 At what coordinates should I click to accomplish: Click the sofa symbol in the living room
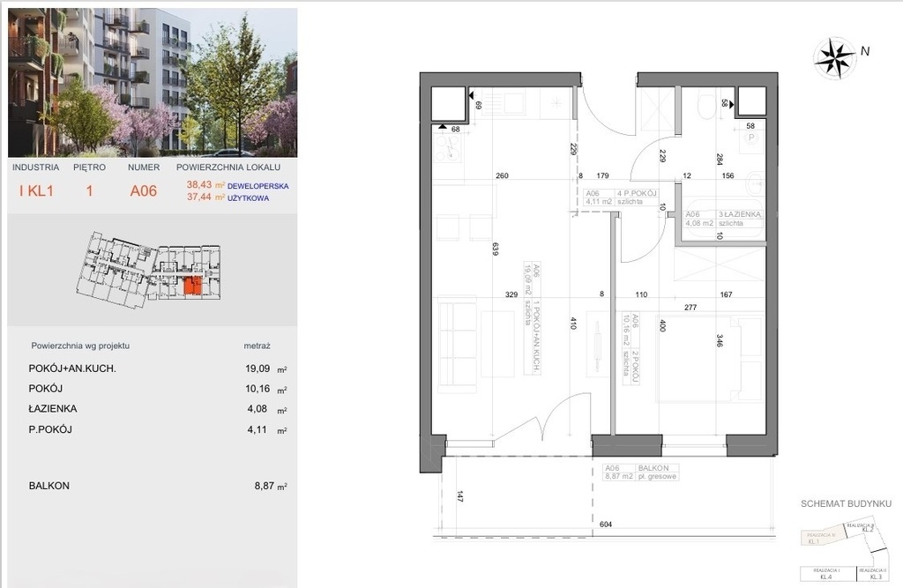[453, 344]
